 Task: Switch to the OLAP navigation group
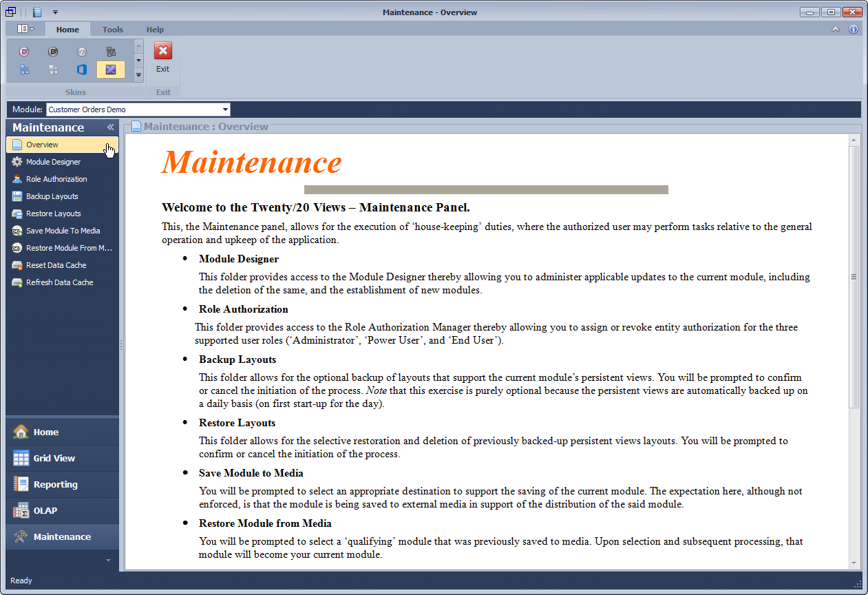(x=45, y=511)
